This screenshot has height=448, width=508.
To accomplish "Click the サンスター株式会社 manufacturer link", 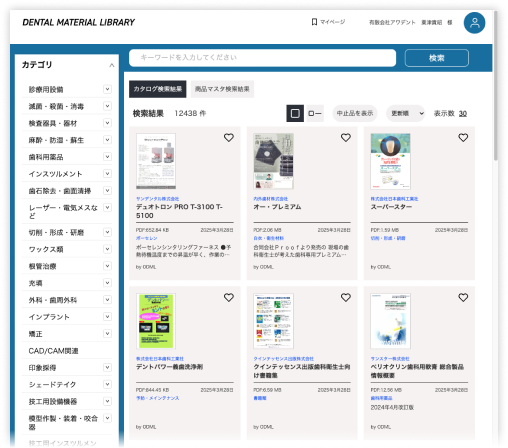I will 390,359.
